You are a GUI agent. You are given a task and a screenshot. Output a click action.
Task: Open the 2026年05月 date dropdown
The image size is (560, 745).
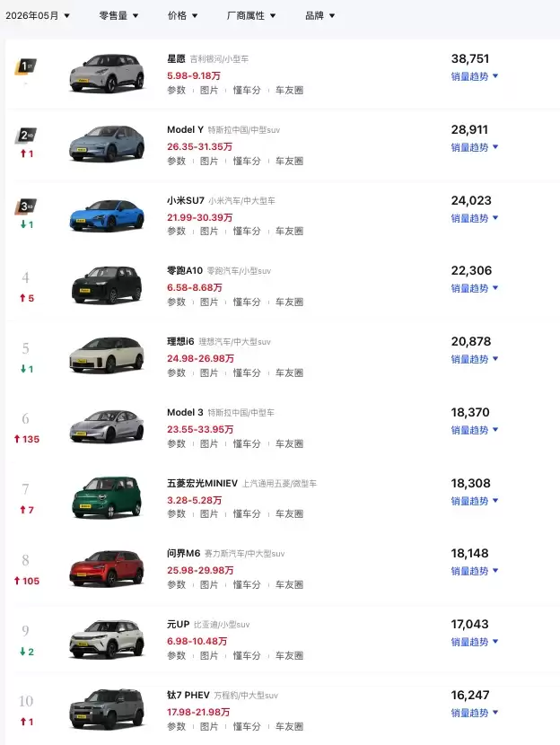38,15
